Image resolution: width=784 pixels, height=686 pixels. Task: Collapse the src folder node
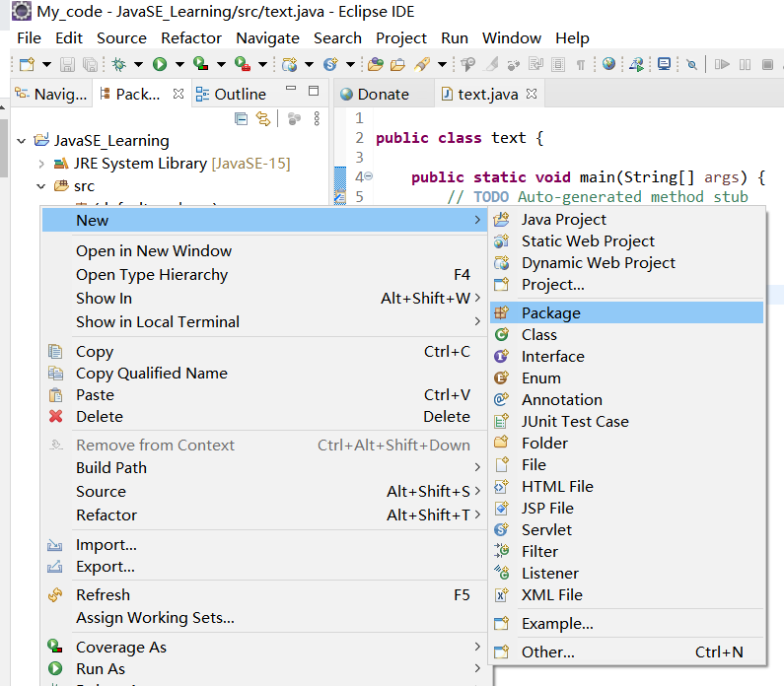pos(41,186)
